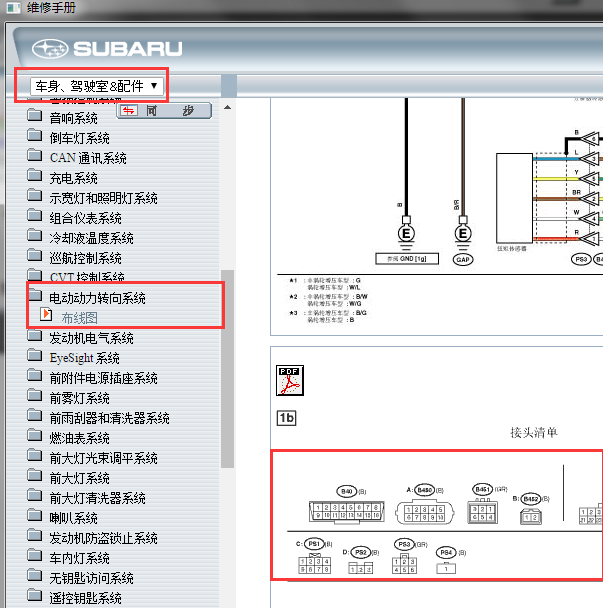Expand the 组合仪表系统 folder icon
The image size is (603, 608).
(35, 215)
